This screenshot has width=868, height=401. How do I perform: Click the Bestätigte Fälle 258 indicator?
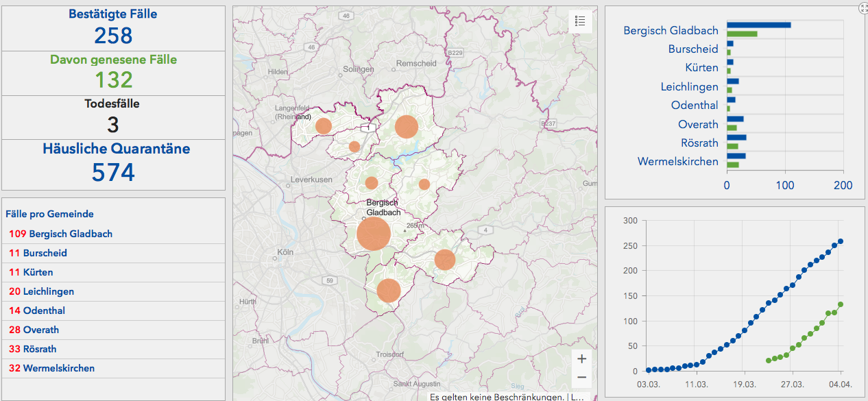(x=113, y=28)
